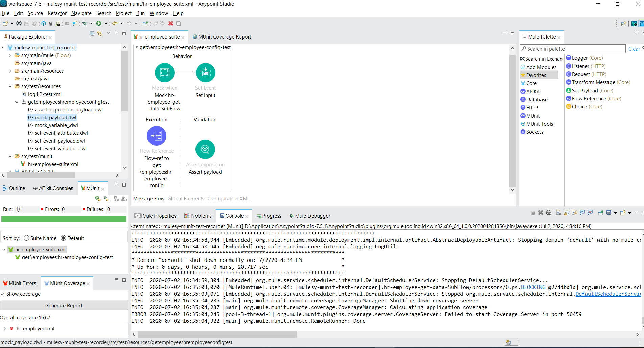The width and height of the screenshot is (644, 348).
Task: Select the Set Event processor icon
Action: click(x=206, y=73)
